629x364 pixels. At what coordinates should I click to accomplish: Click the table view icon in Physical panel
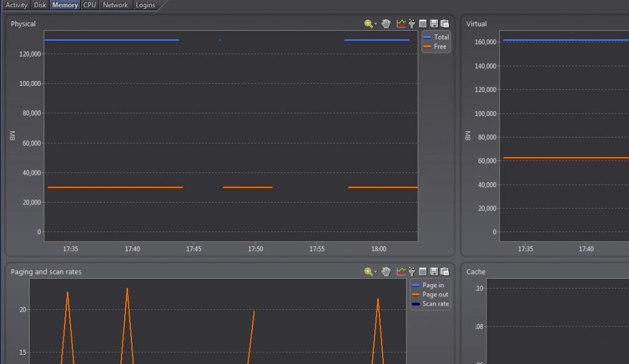(x=423, y=24)
